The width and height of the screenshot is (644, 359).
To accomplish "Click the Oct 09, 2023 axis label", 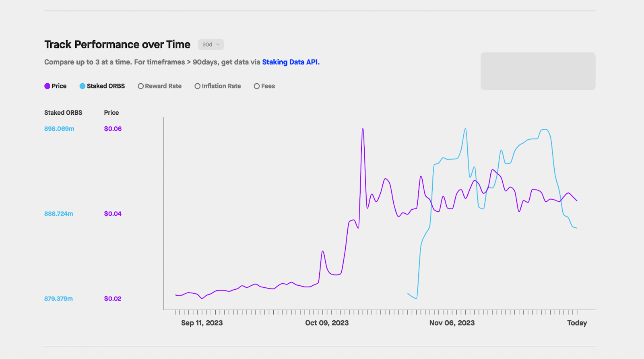I will 327,323.
